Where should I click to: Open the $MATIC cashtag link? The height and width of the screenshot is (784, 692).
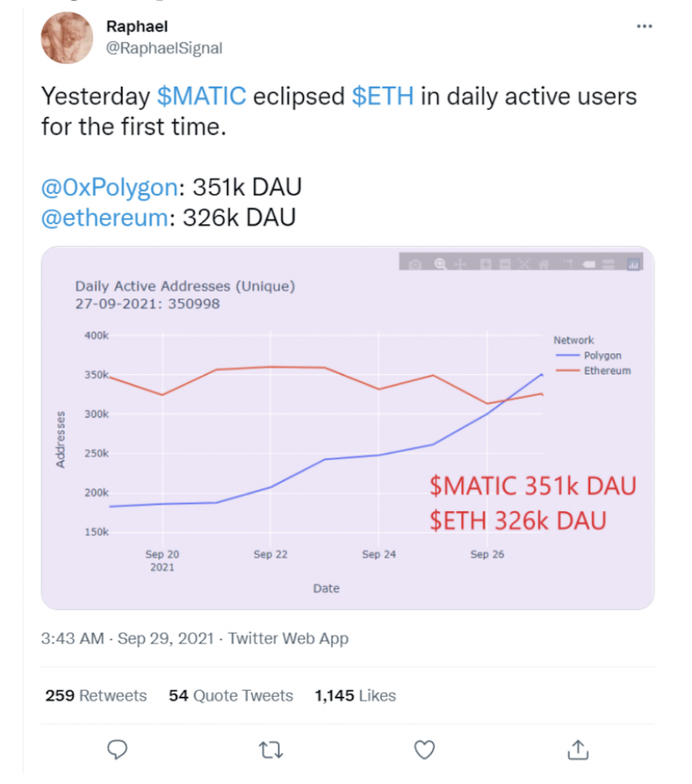click(x=201, y=96)
